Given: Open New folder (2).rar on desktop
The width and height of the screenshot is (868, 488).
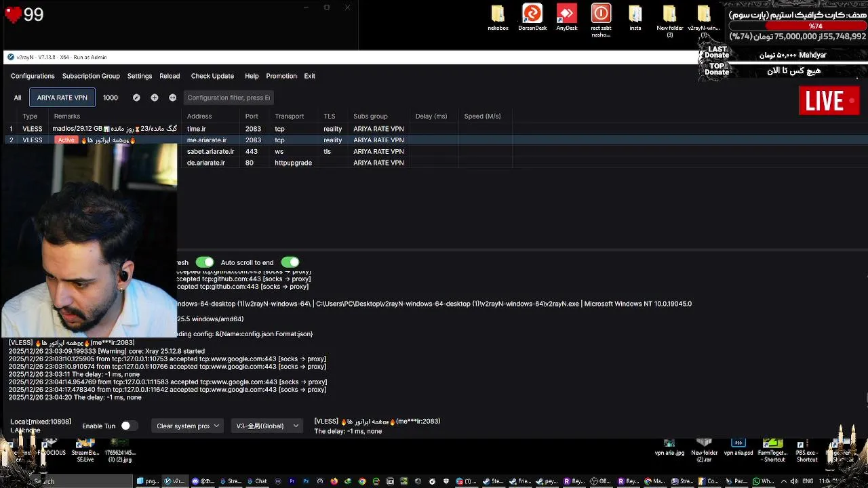Looking at the screenshot, I should [x=705, y=450].
